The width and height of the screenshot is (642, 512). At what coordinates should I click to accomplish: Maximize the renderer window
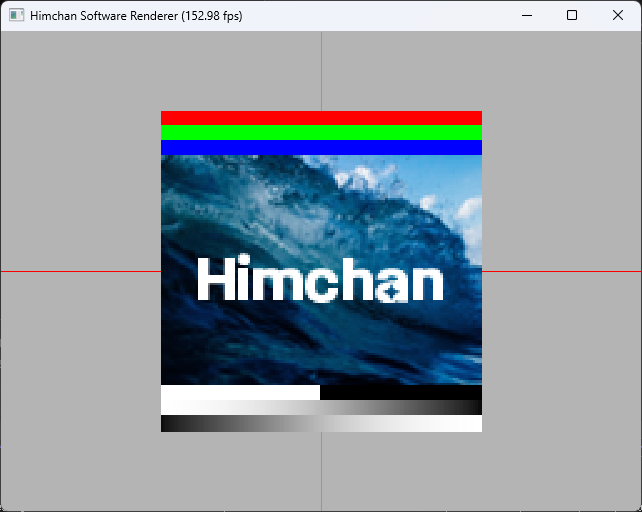click(572, 15)
